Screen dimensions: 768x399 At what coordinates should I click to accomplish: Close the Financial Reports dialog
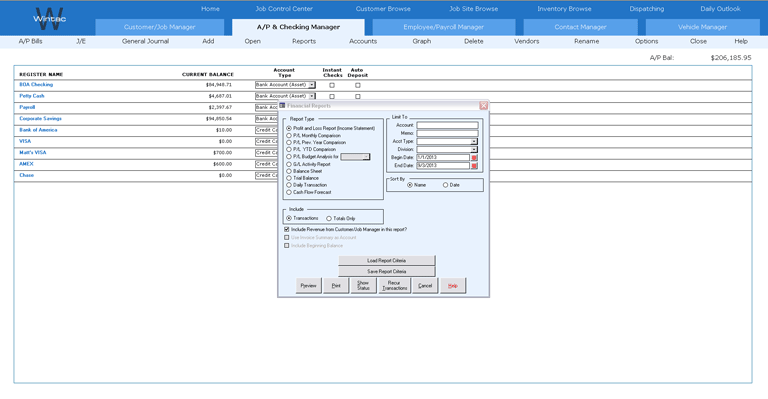point(483,105)
